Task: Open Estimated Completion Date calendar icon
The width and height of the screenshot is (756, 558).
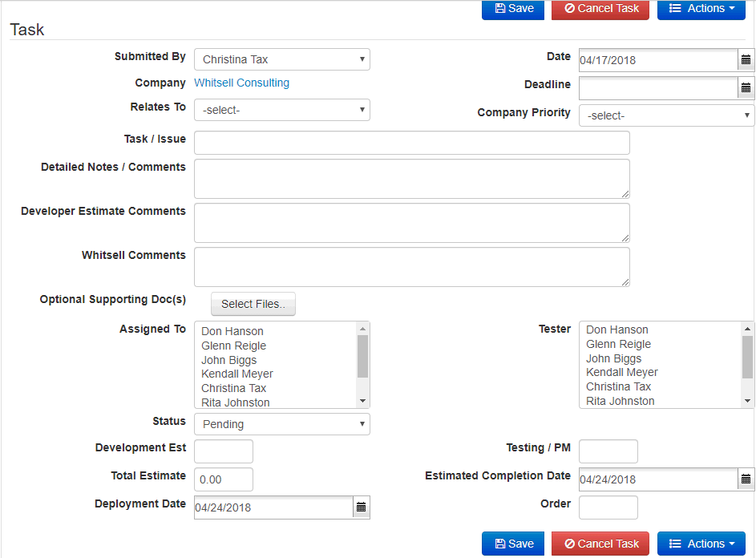Action: click(x=746, y=479)
